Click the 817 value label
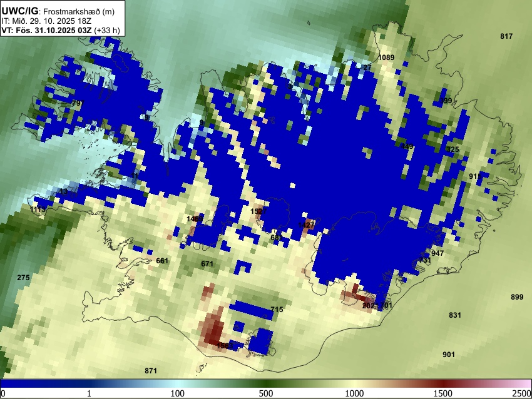 point(506,36)
